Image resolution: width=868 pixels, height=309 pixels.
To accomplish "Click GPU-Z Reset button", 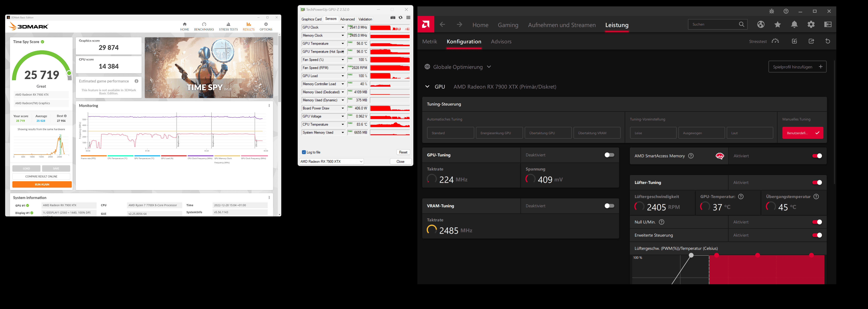I will pos(403,152).
